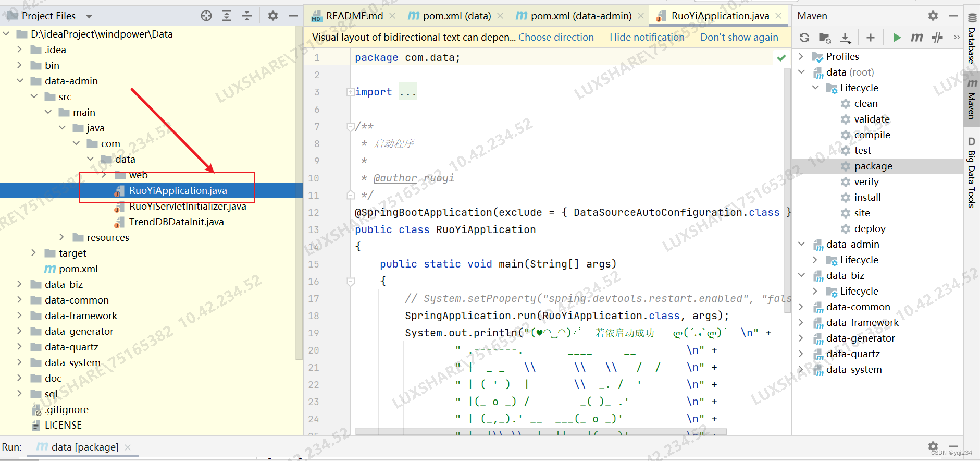Click locate opened file icon in Project panel
This screenshot has width=980, height=461.
(x=206, y=16)
